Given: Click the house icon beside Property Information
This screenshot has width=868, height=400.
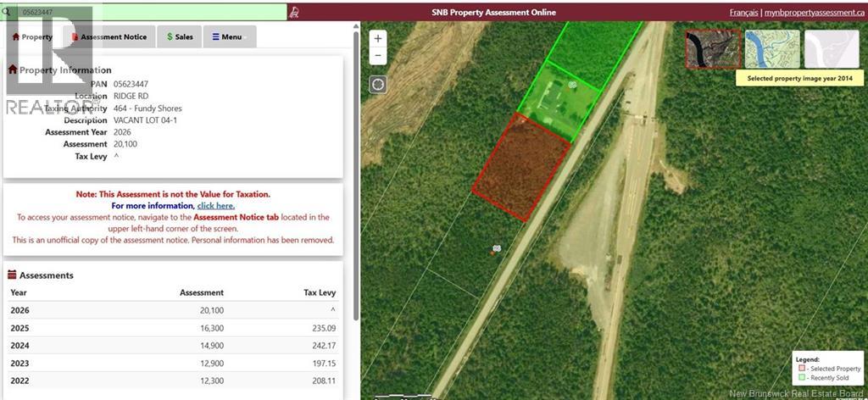Looking at the screenshot, I should (13, 70).
